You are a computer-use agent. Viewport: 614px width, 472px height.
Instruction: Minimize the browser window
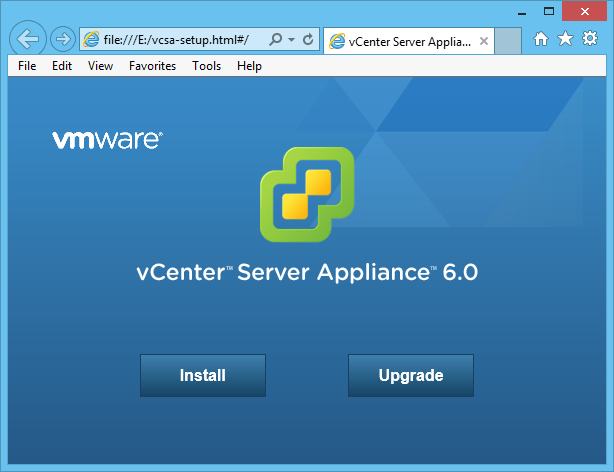(x=522, y=12)
